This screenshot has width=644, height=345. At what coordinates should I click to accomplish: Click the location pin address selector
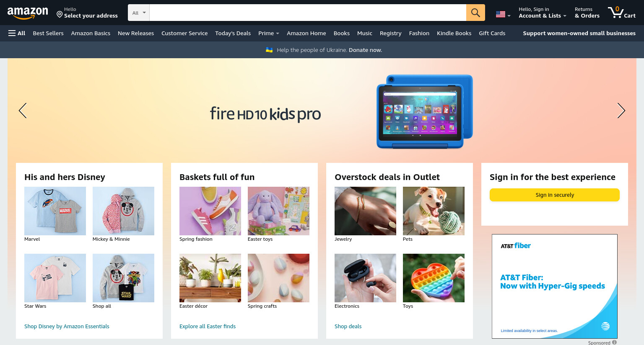[87, 13]
